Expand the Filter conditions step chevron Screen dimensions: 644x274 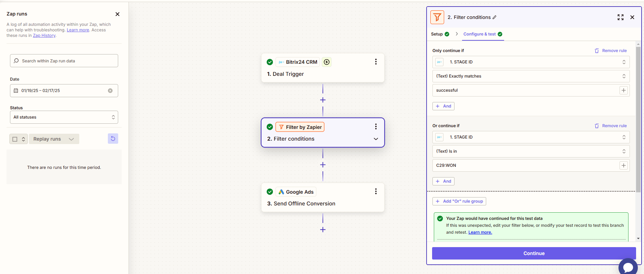(x=376, y=139)
